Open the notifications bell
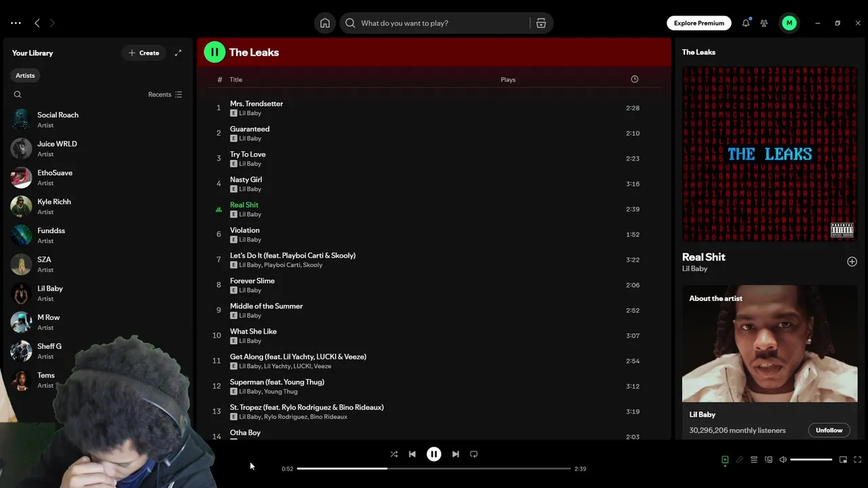This screenshot has height=488, width=868. [x=746, y=23]
